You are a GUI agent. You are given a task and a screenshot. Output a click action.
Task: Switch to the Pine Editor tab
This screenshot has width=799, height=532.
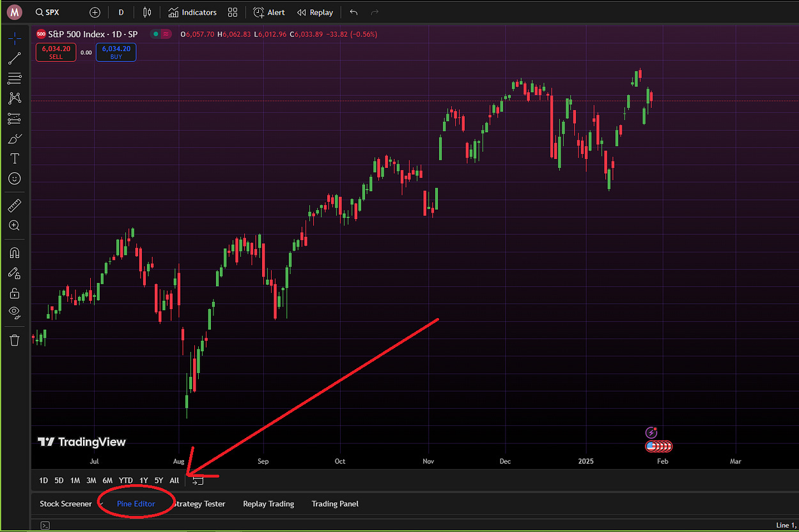(135, 504)
